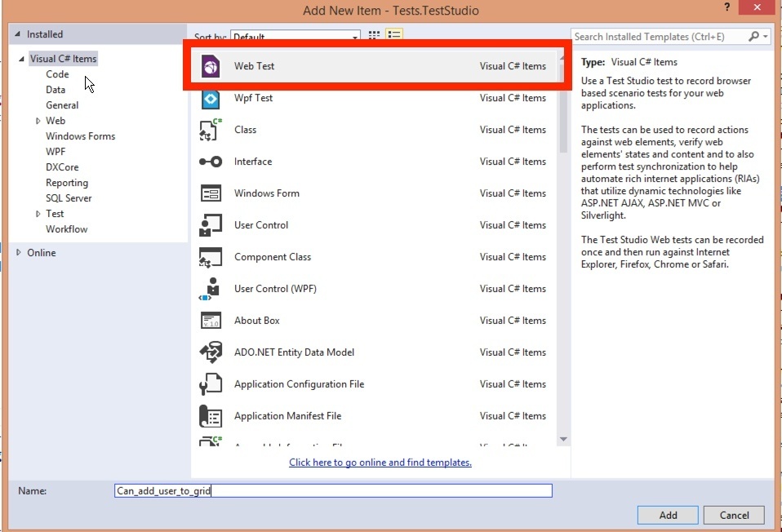Select the Visual C# Items category
This screenshot has width=782, height=532.
(x=64, y=59)
